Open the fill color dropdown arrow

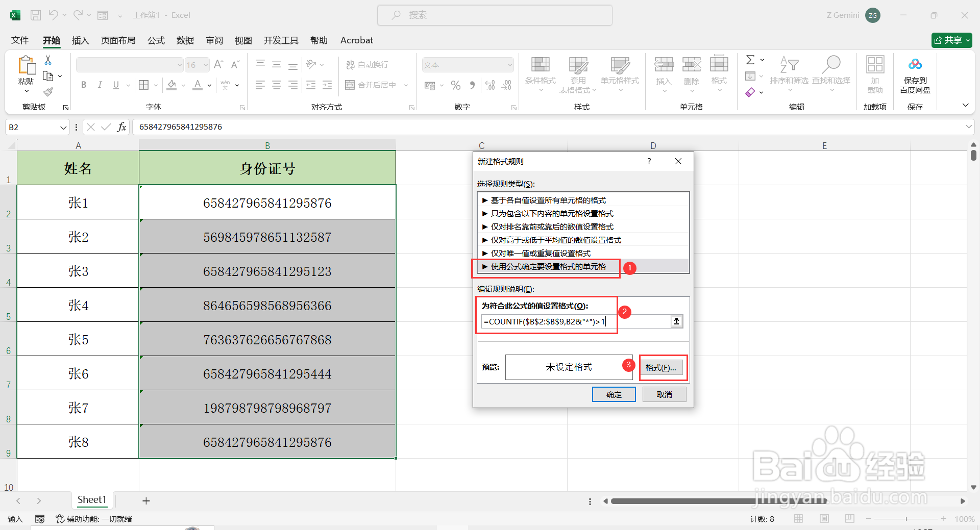point(182,85)
